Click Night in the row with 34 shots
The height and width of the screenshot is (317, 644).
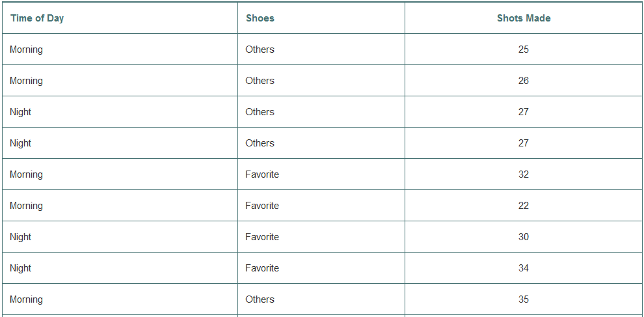tap(21, 268)
